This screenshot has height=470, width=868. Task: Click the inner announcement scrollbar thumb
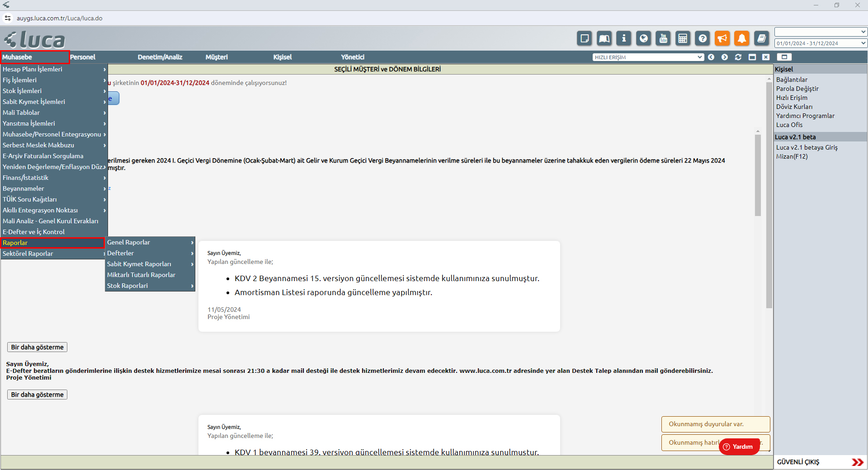pyautogui.click(x=758, y=175)
